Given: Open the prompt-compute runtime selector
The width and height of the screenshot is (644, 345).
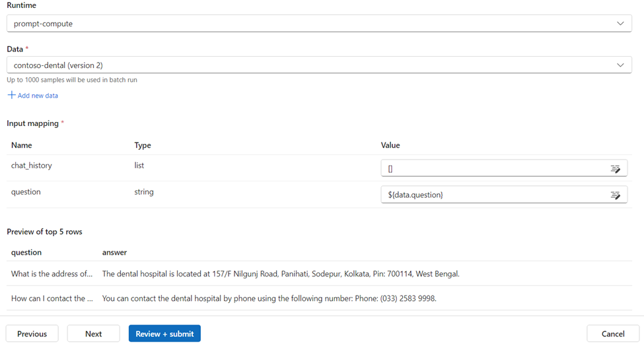Looking at the screenshot, I should 319,23.
